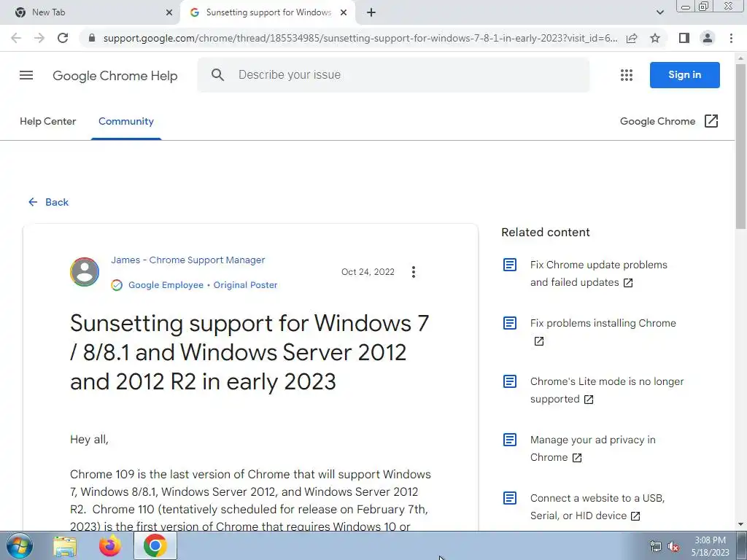Click the Describe your issue search field

393,75
